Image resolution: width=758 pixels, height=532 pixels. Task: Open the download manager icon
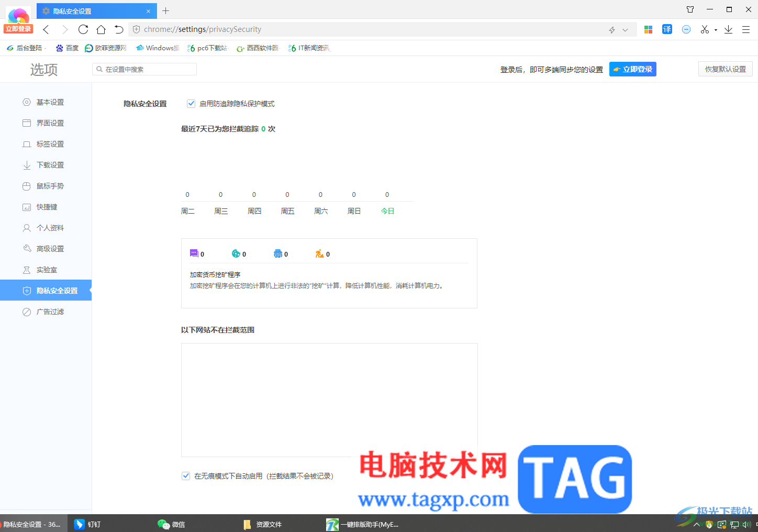coord(728,29)
